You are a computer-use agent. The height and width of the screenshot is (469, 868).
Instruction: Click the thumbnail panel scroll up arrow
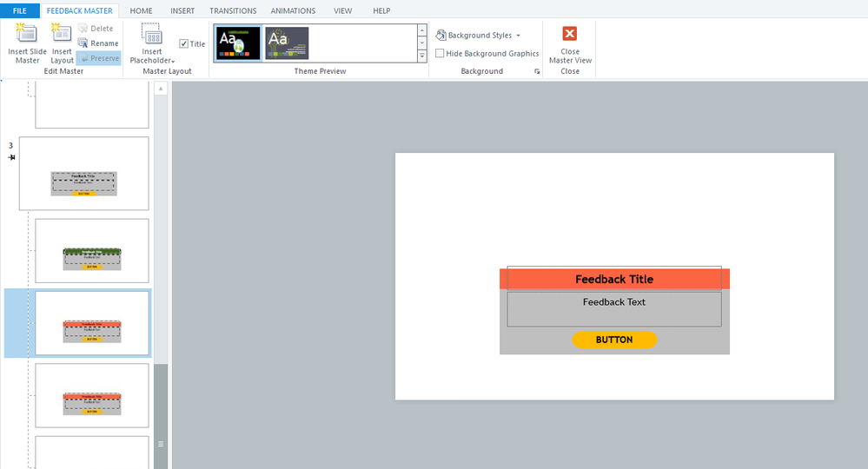pos(161,89)
